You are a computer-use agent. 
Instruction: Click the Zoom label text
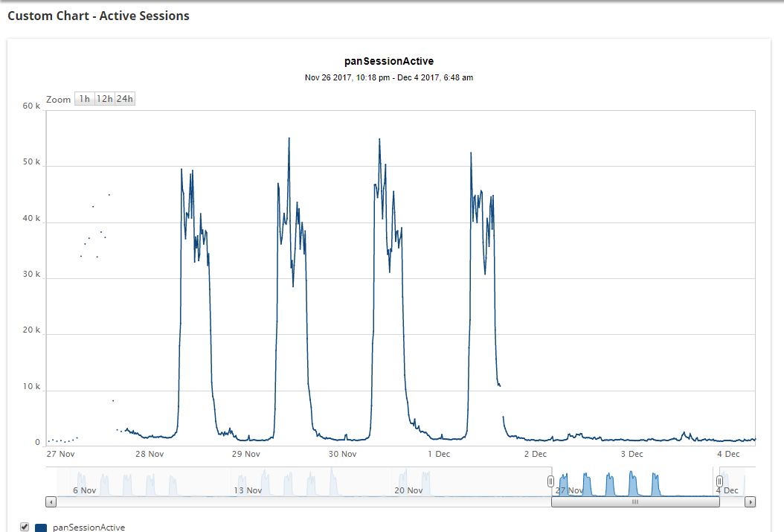point(59,100)
